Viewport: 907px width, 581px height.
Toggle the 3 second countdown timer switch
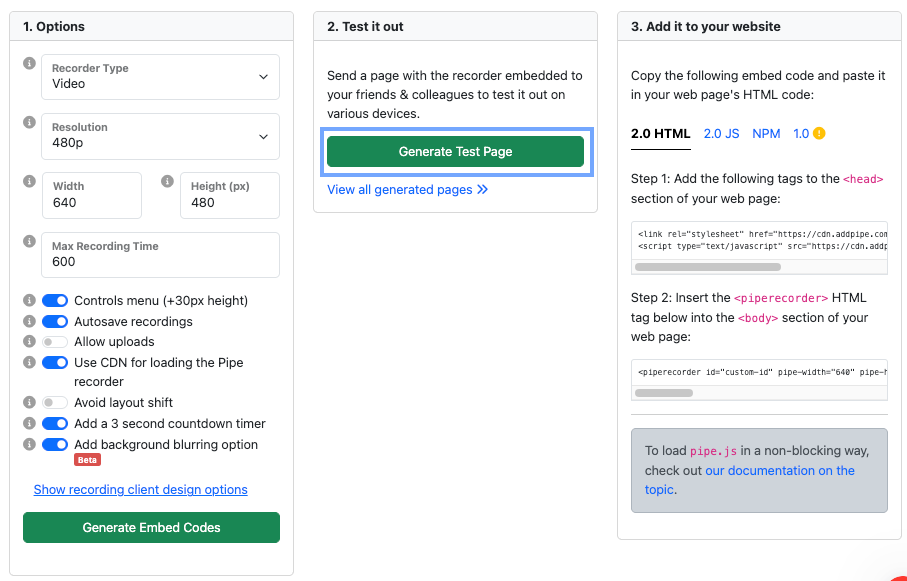(x=55, y=424)
